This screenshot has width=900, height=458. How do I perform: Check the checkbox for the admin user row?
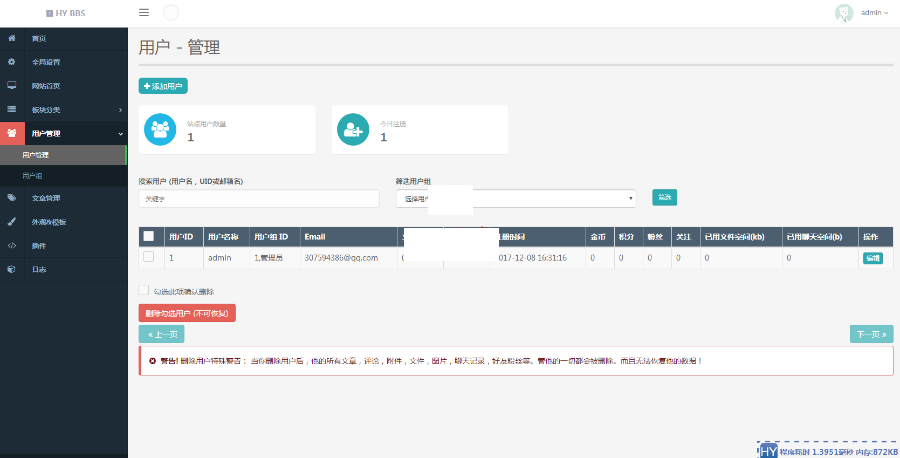coord(149,257)
